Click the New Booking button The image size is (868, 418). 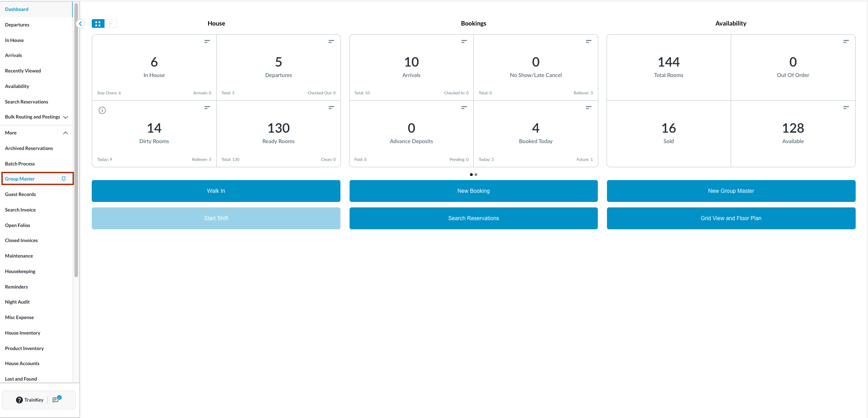[x=473, y=191]
